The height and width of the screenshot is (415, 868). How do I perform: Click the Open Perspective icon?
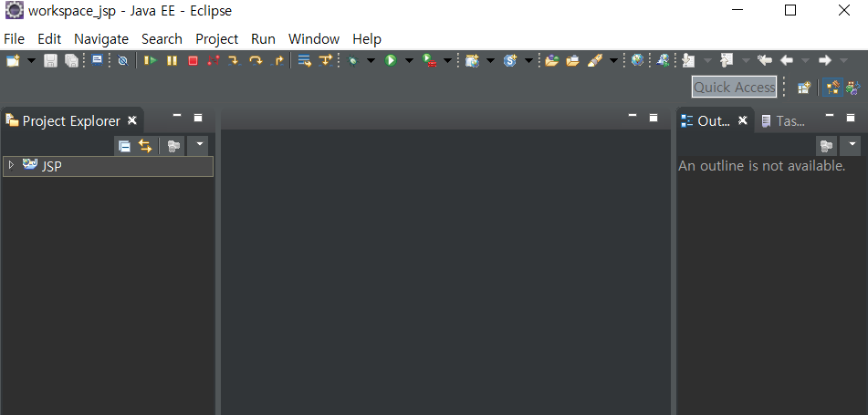point(804,88)
